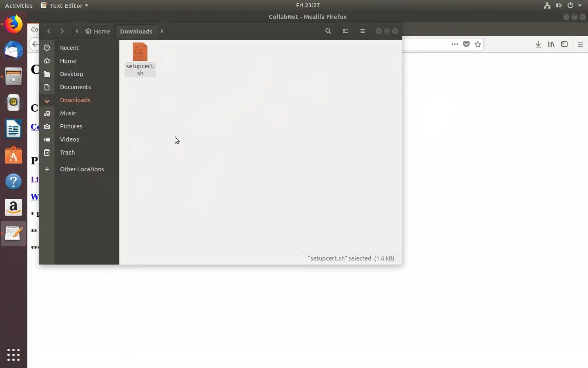
Task: Open the system menu dropdown arrow
Action: point(580,5)
